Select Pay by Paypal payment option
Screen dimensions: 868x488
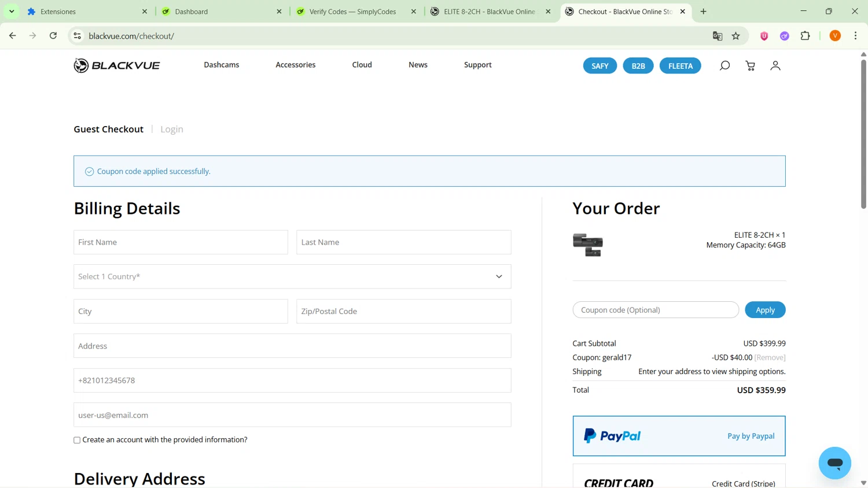pos(679,436)
